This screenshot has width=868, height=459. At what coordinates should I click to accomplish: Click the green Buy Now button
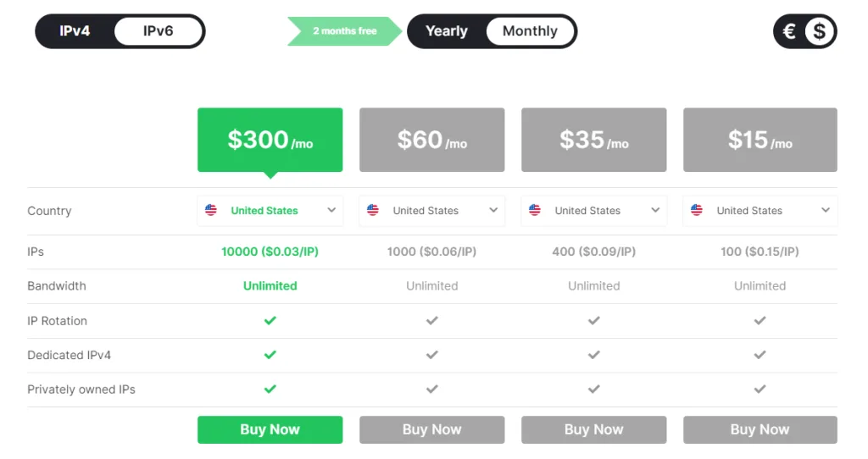coord(270,429)
